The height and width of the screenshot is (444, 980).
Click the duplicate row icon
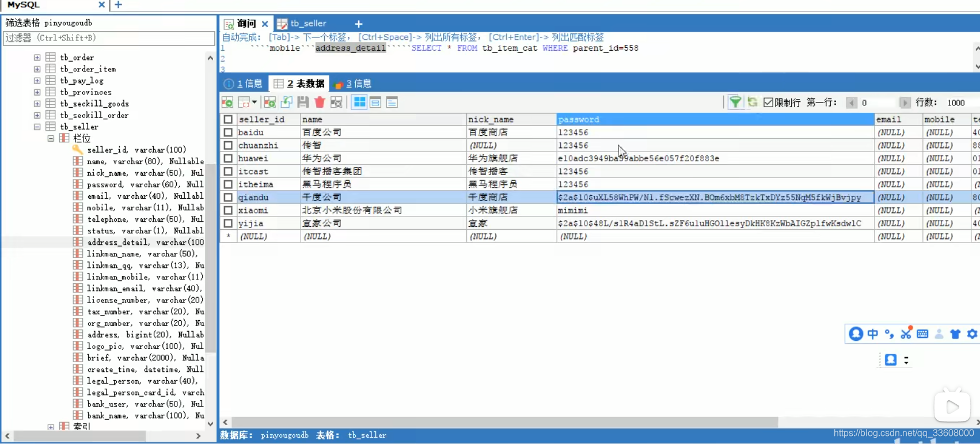(x=286, y=103)
